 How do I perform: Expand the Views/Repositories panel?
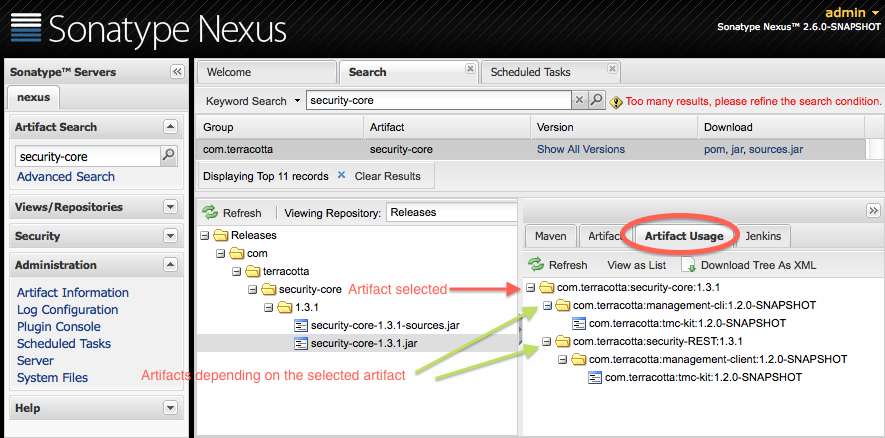tap(170, 207)
